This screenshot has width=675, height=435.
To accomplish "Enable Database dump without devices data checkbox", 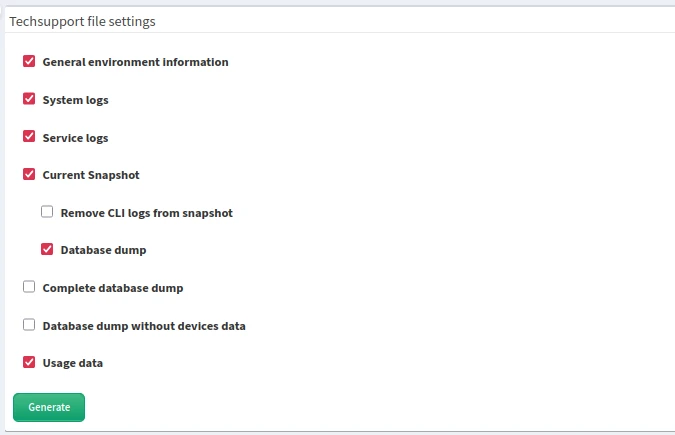I will (x=29, y=325).
